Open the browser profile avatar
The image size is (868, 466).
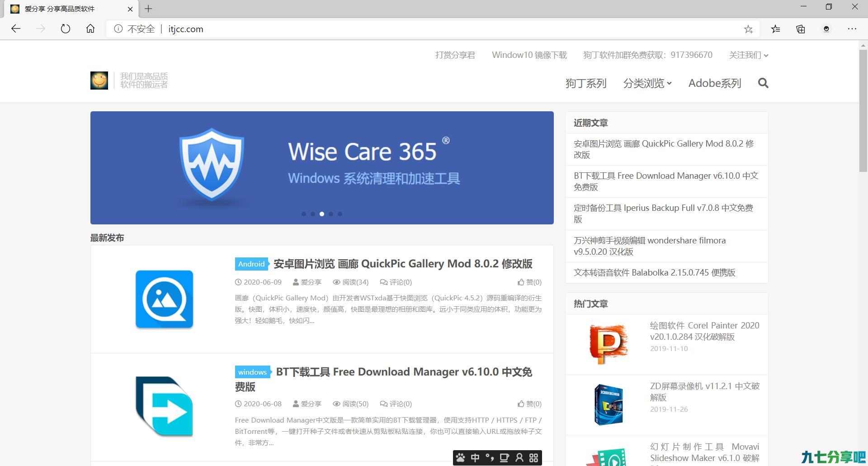[x=826, y=29]
